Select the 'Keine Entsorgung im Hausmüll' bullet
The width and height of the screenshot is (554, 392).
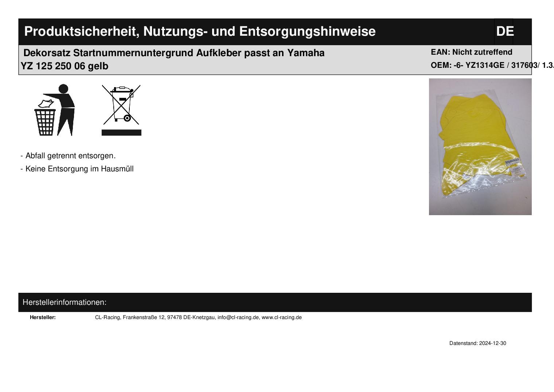pos(79,169)
